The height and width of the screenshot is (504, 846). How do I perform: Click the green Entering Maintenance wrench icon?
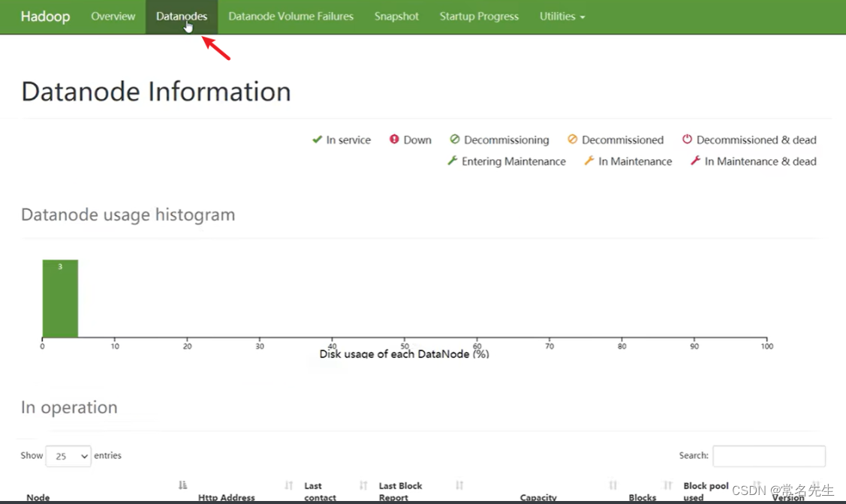click(453, 160)
